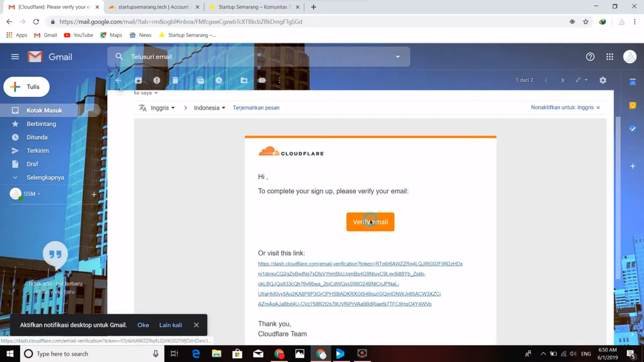Move the email to a folder

click(244, 80)
